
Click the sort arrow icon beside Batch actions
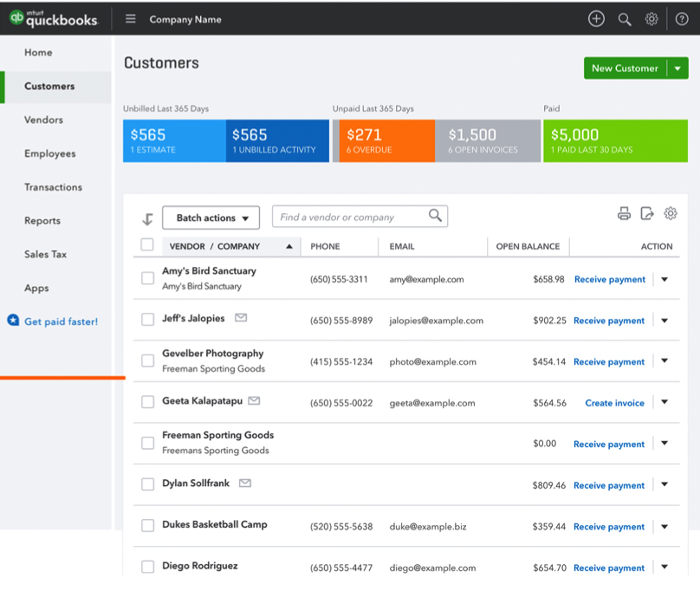click(147, 219)
